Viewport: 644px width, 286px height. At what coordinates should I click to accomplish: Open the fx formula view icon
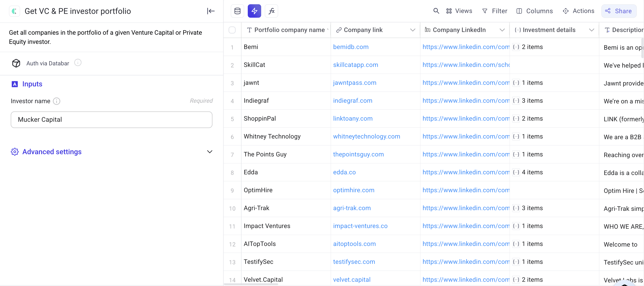point(271,11)
